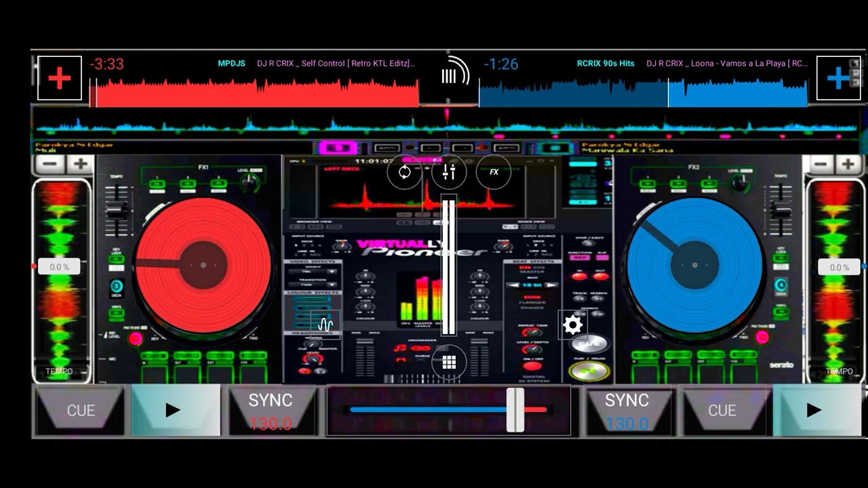Click the right deck 0.0 % tempo slider handle
This screenshot has height=488, width=868.
839,267
